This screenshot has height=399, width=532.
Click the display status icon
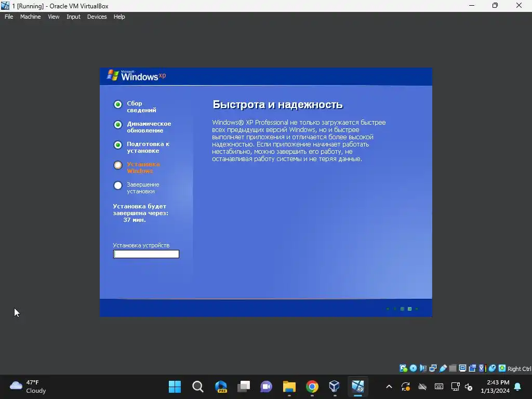[462, 368]
